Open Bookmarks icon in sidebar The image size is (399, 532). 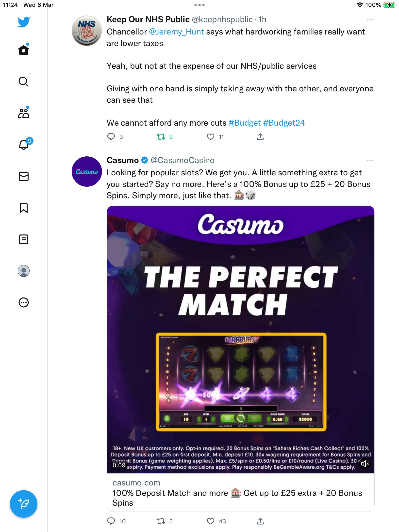[x=24, y=208]
